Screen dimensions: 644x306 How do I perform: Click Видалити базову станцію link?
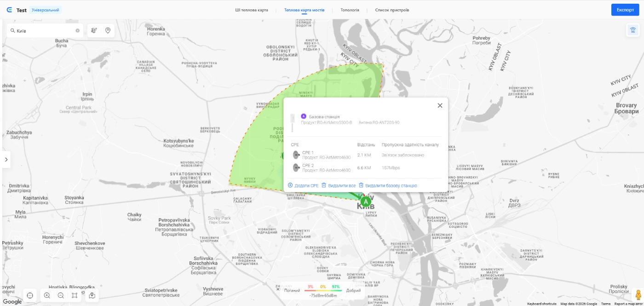click(x=388, y=185)
